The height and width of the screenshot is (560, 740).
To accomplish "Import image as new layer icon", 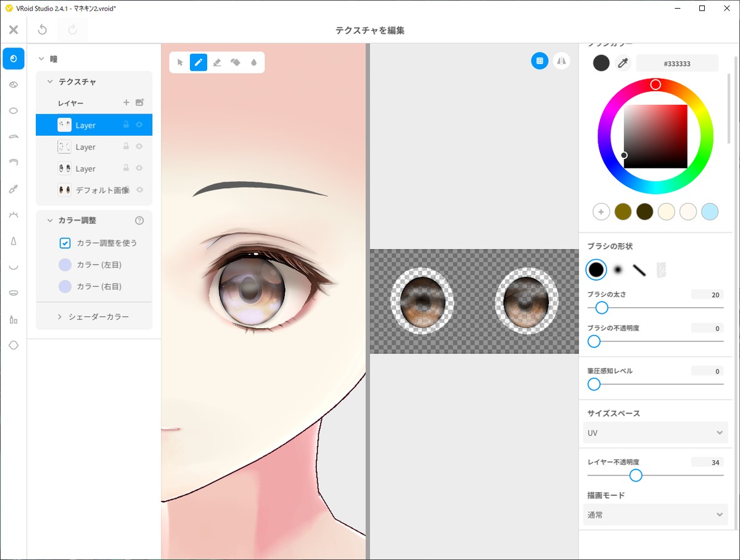I will (139, 102).
